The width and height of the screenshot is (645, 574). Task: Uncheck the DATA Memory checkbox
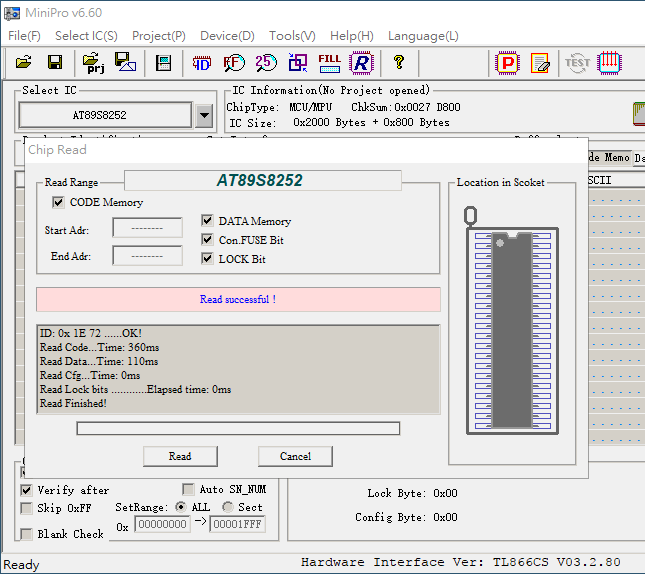tap(207, 221)
